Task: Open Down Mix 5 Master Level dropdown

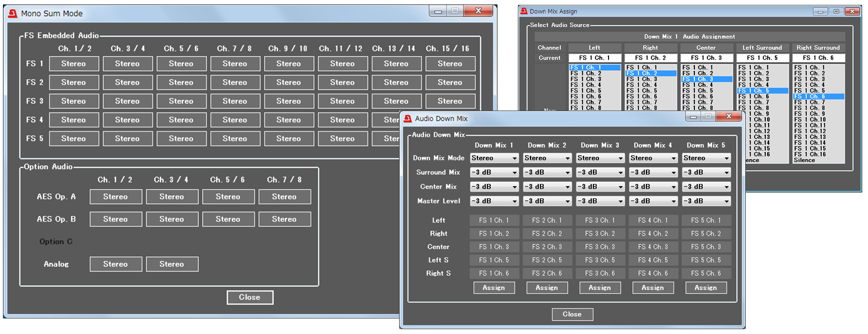Action: (x=706, y=201)
